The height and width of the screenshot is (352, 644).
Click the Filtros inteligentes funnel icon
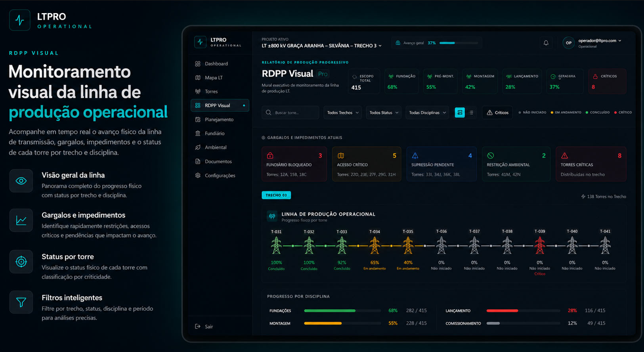pyautogui.click(x=21, y=302)
